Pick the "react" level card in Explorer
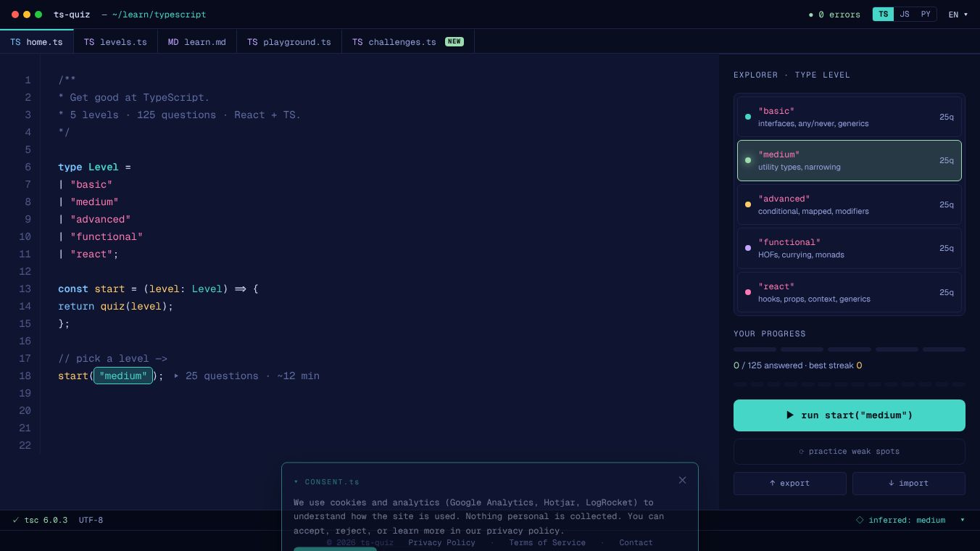 [x=850, y=292]
